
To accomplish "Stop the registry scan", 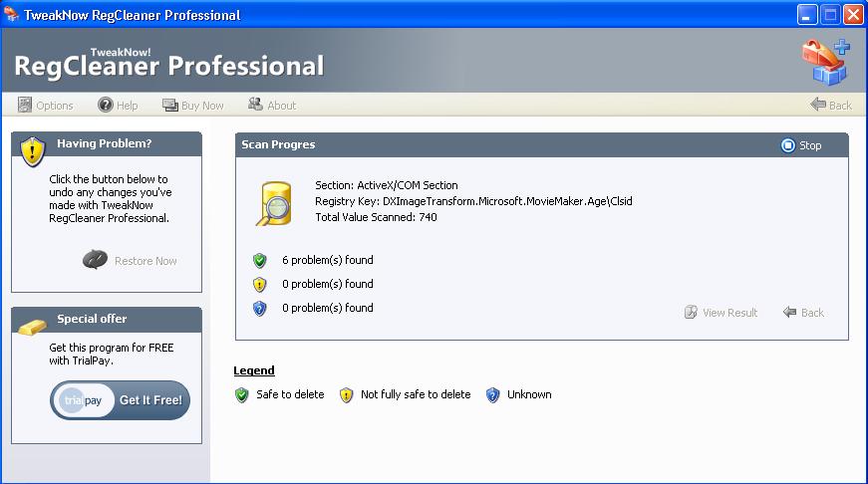I will click(x=801, y=145).
